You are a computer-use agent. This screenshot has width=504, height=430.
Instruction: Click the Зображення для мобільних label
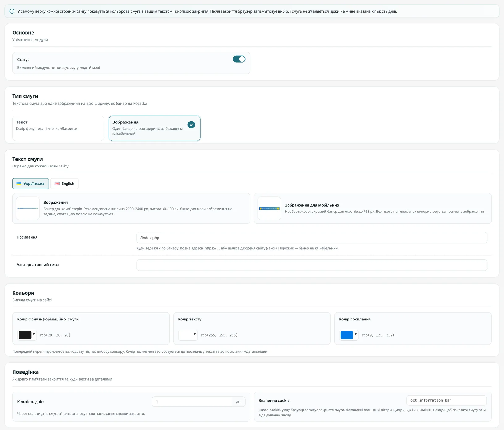coord(312,205)
